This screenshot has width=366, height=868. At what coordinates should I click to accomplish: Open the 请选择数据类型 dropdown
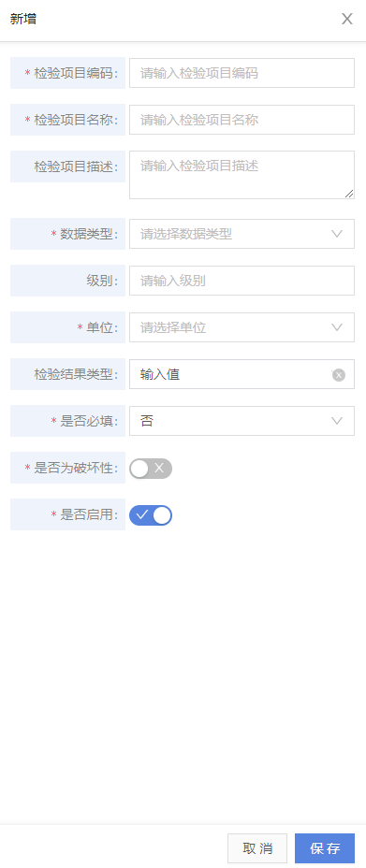[242, 234]
